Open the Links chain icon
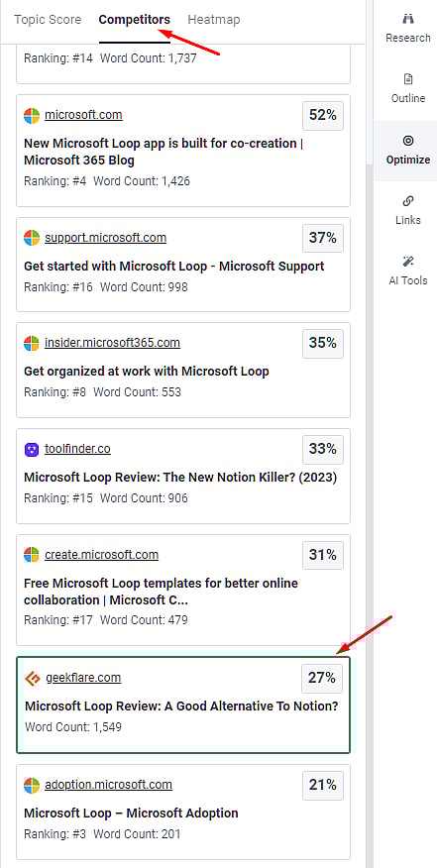The image size is (437, 868). 408,200
